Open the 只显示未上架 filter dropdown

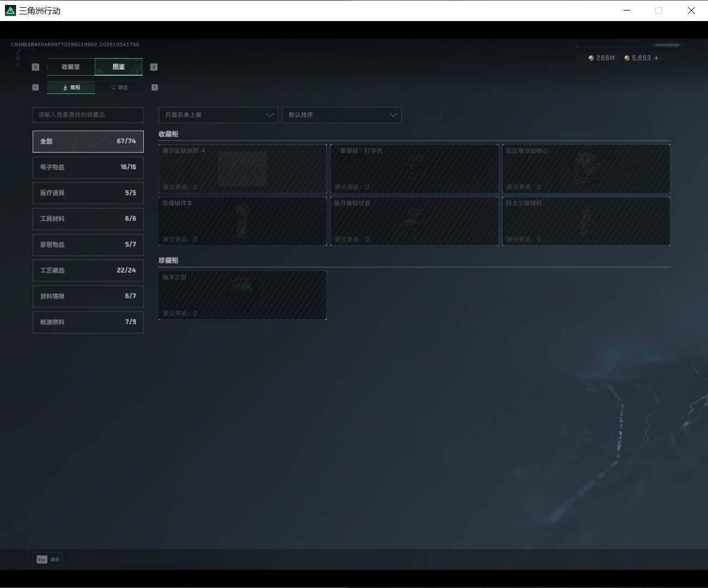click(218, 115)
